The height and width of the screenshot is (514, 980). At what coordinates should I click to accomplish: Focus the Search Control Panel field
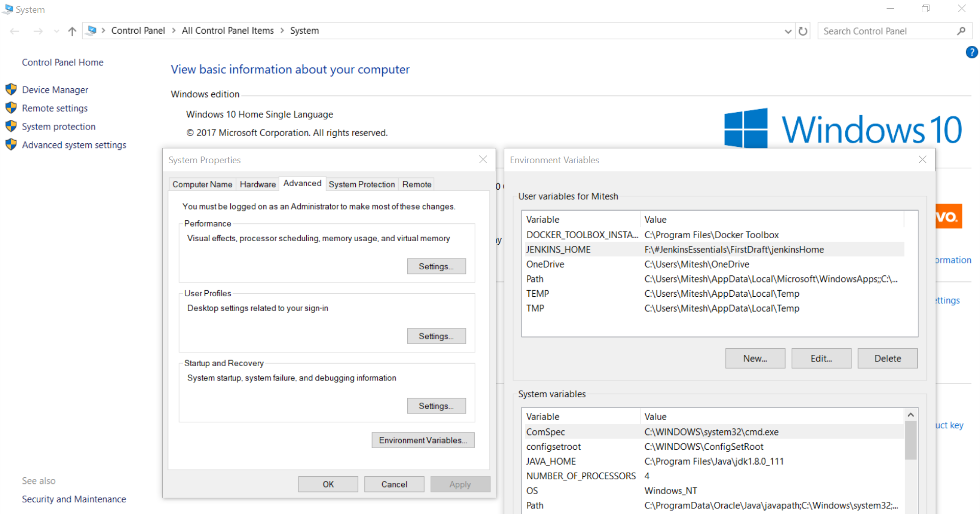click(894, 31)
